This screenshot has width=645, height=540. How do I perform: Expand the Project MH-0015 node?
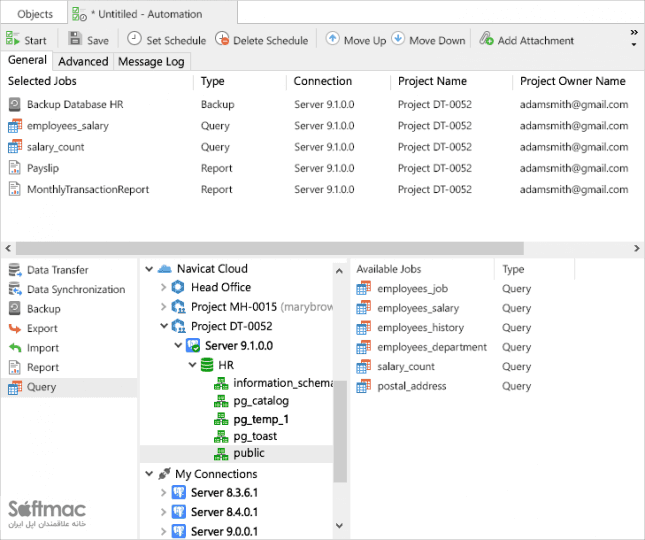click(163, 306)
